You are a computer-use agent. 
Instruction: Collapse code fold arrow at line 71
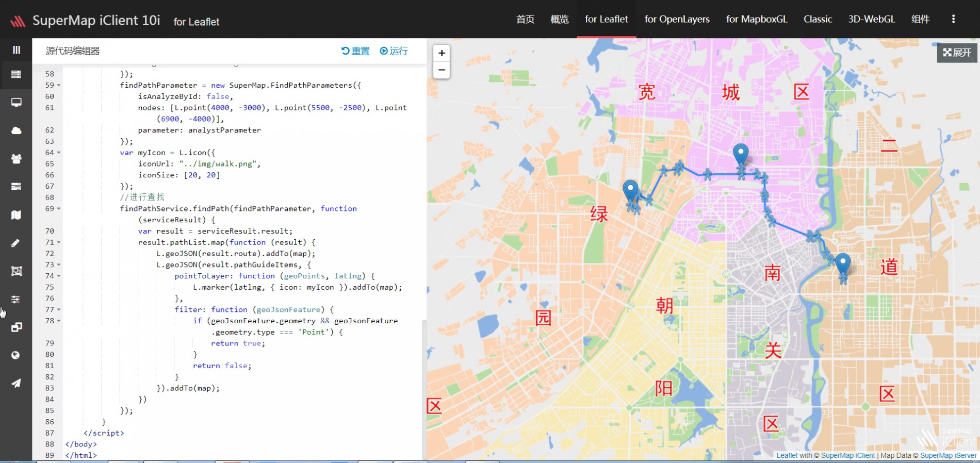tap(59, 242)
